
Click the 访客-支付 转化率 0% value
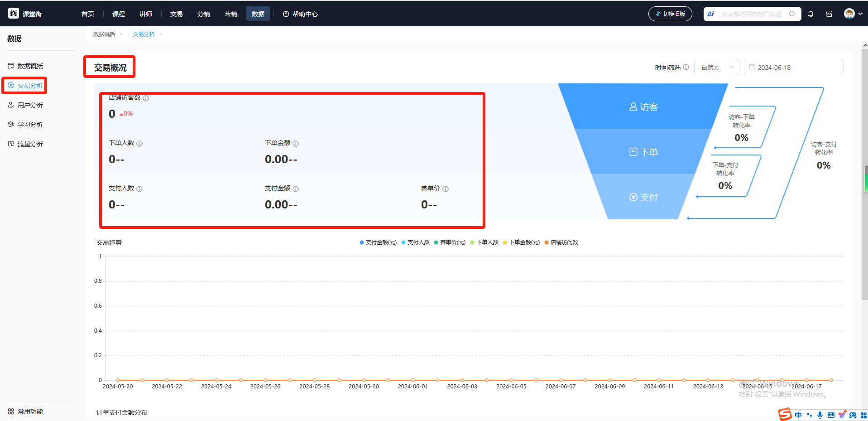[x=824, y=165]
